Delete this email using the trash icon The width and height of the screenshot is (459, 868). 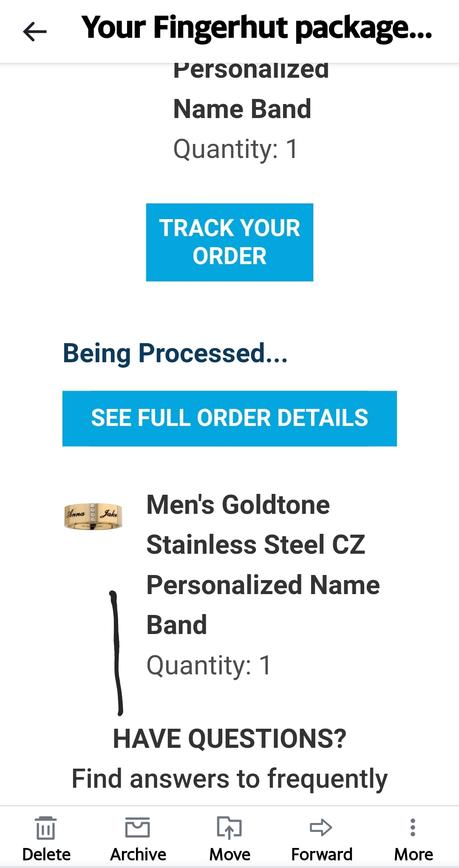46,827
